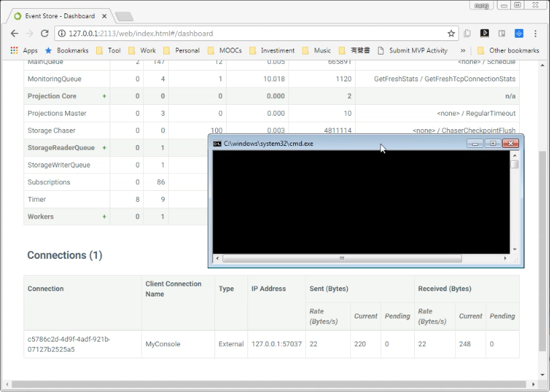Open Other bookmarks folder

508,50
